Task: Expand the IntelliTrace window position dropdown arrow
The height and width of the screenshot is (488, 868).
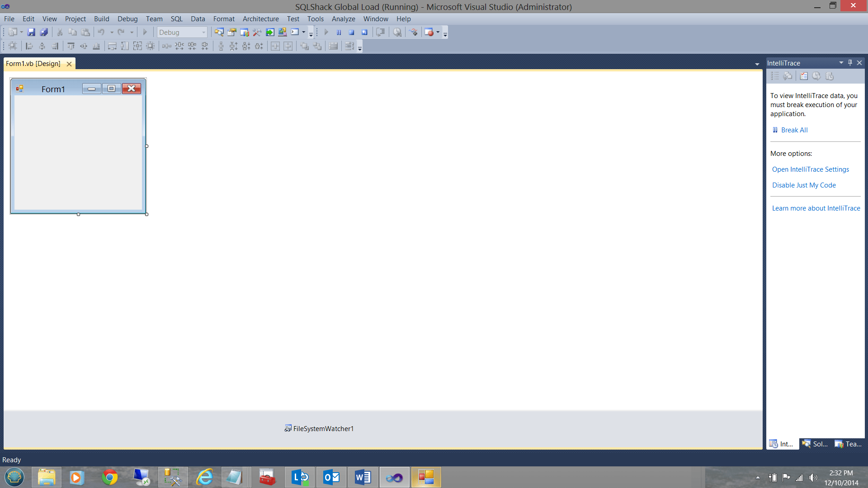Action: (841, 63)
